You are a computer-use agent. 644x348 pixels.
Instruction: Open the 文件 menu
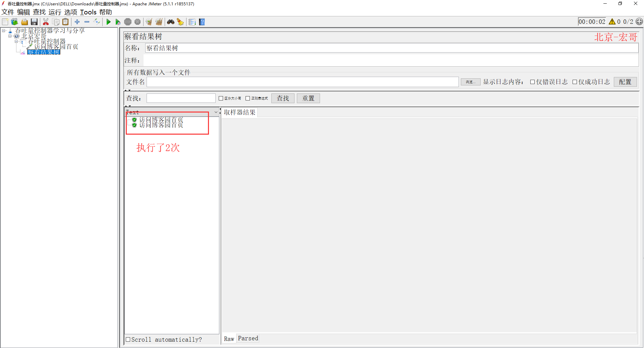coord(7,12)
